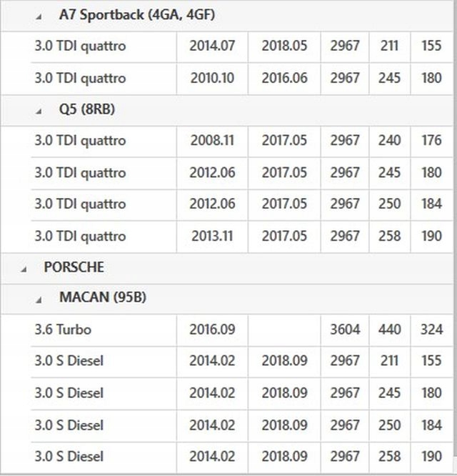The image size is (457, 476).
Task: Click the 2016.09 start date cell
Action: (212, 330)
